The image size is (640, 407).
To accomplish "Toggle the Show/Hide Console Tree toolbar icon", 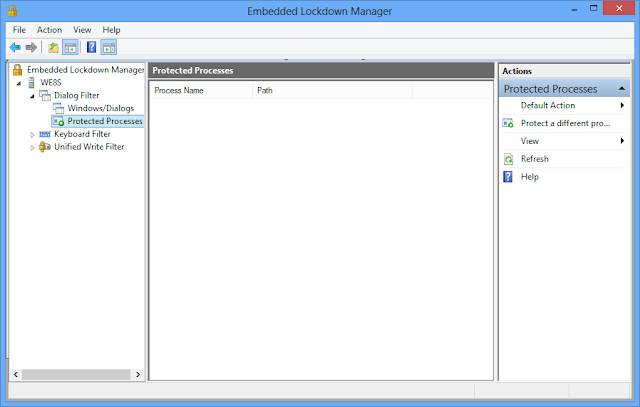I will click(70, 47).
